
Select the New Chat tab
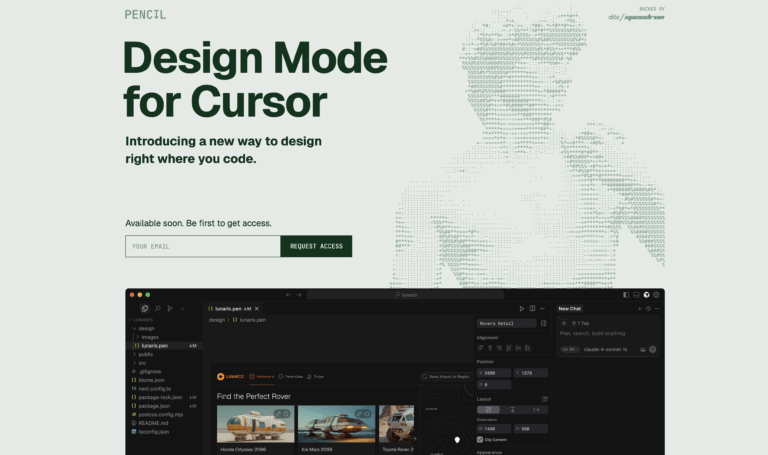pyautogui.click(x=570, y=309)
